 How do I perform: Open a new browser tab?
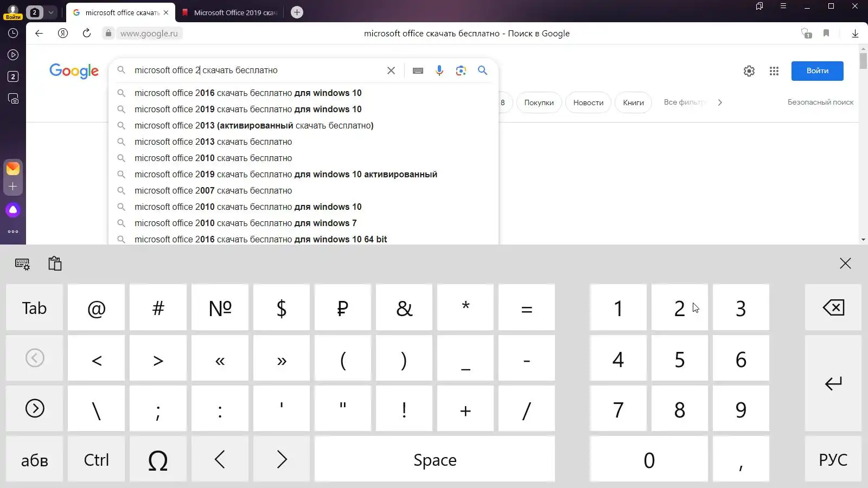pyautogui.click(x=297, y=12)
